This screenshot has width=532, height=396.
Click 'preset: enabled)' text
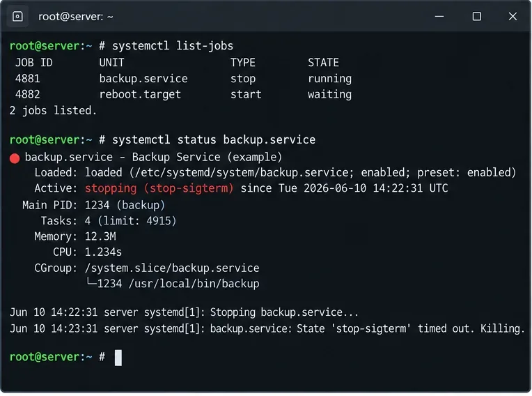click(467, 172)
